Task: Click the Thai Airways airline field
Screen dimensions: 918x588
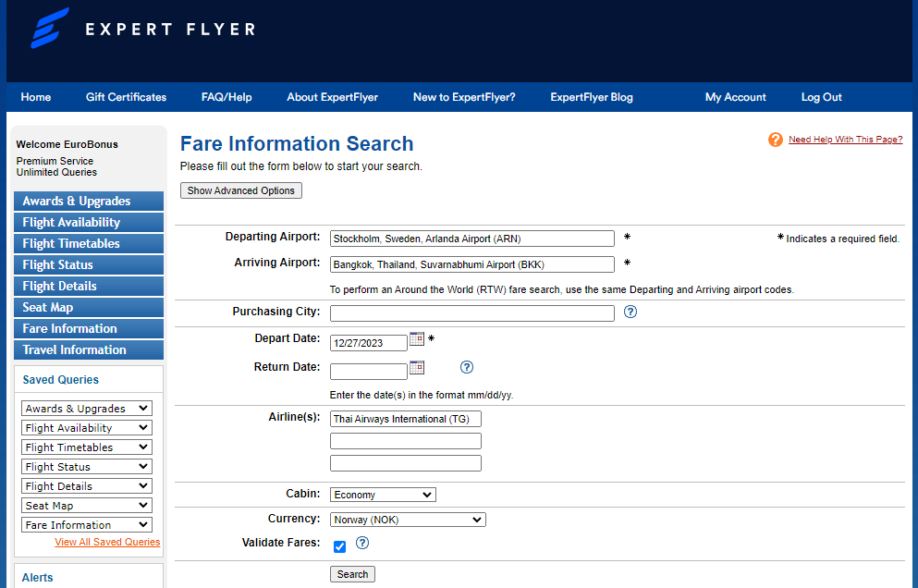Action: pos(405,419)
